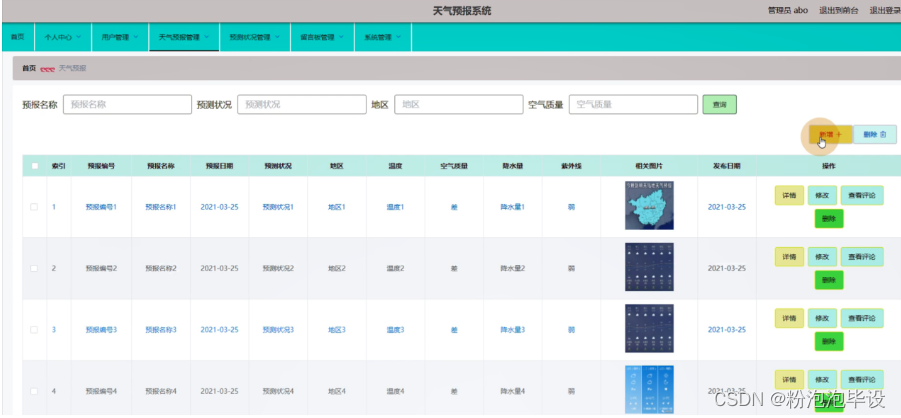
Task: Go to 首页 in the top navigation bar
Action: click(x=18, y=37)
